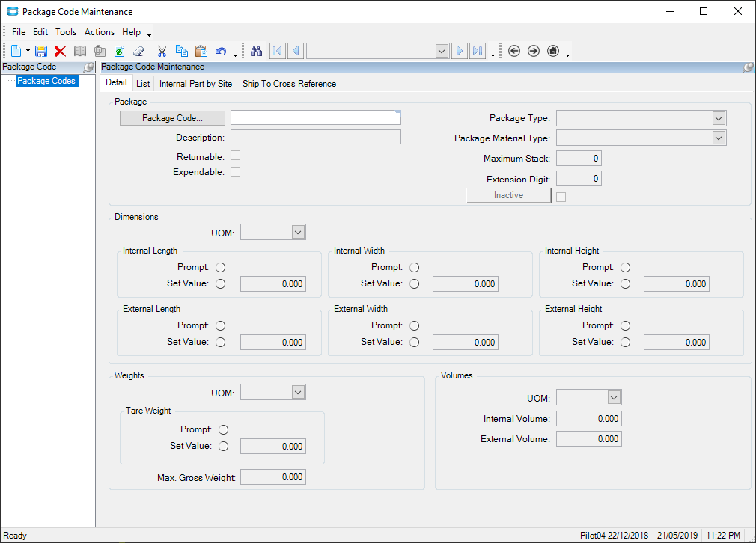
Task: Toggle the Returnable checkbox
Action: coord(235,156)
